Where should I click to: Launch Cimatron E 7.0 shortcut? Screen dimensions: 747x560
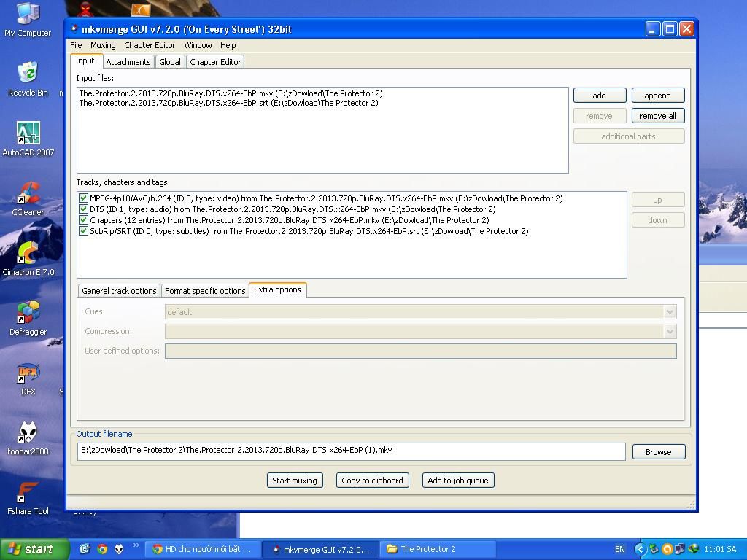tap(28, 259)
